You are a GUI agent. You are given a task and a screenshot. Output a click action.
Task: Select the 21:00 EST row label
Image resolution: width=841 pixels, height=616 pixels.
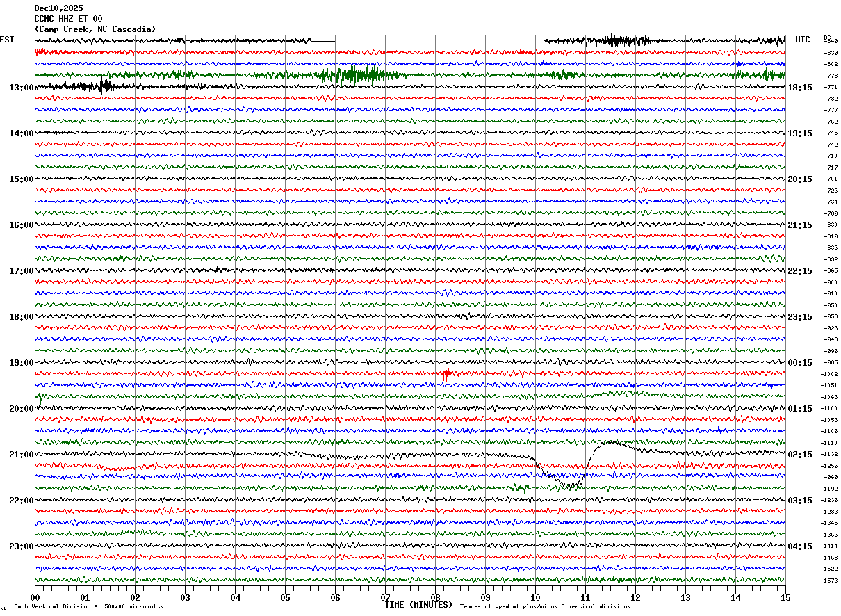22,455
